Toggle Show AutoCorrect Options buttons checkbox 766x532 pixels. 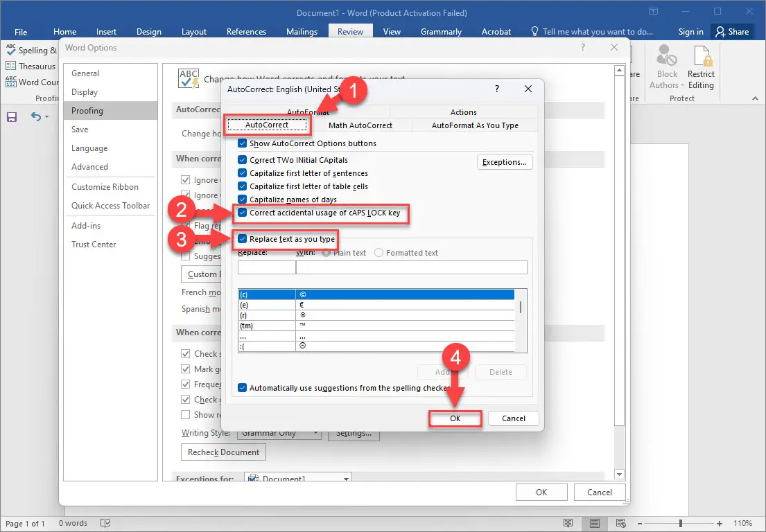[242, 143]
